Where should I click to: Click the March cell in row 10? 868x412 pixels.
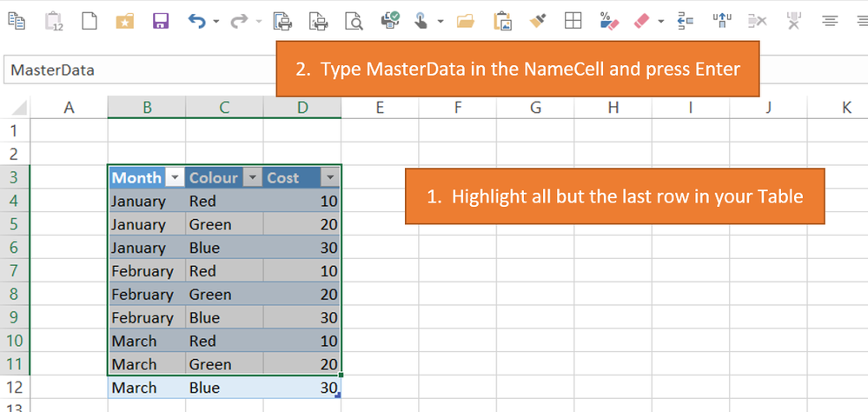pyautogui.click(x=147, y=341)
